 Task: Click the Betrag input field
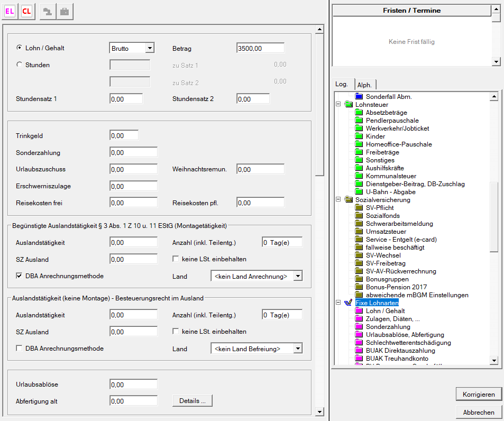[260, 48]
